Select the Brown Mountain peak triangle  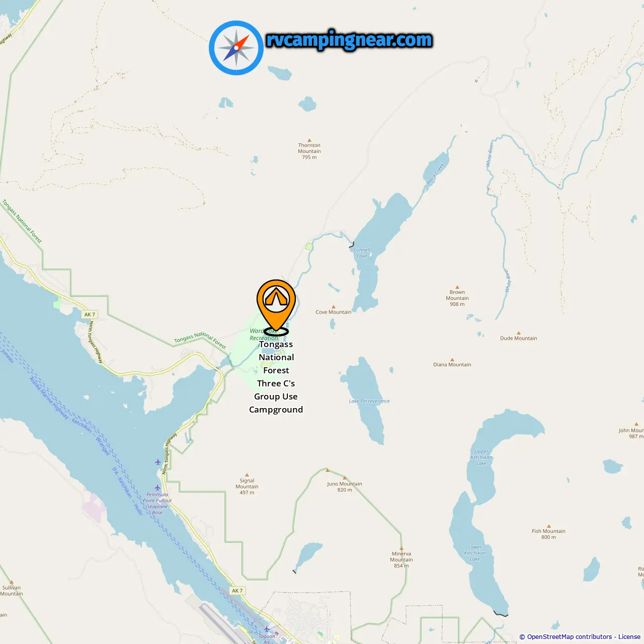click(457, 287)
